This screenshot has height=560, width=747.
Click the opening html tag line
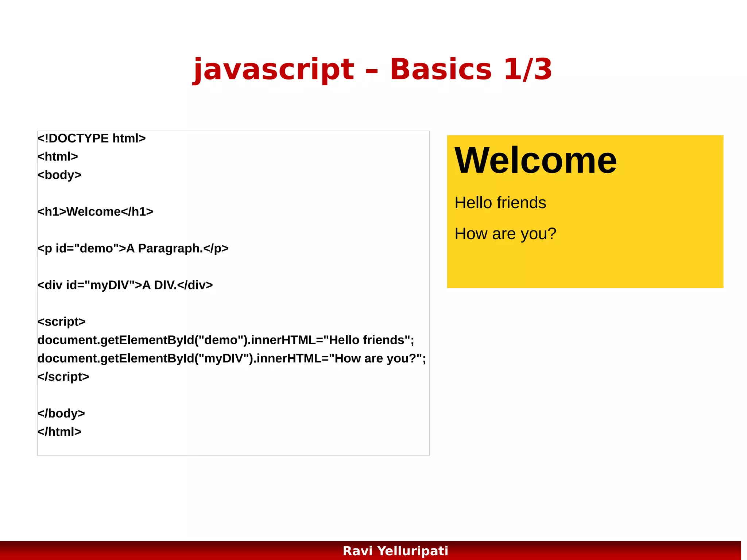pyautogui.click(x=58, y=157)
